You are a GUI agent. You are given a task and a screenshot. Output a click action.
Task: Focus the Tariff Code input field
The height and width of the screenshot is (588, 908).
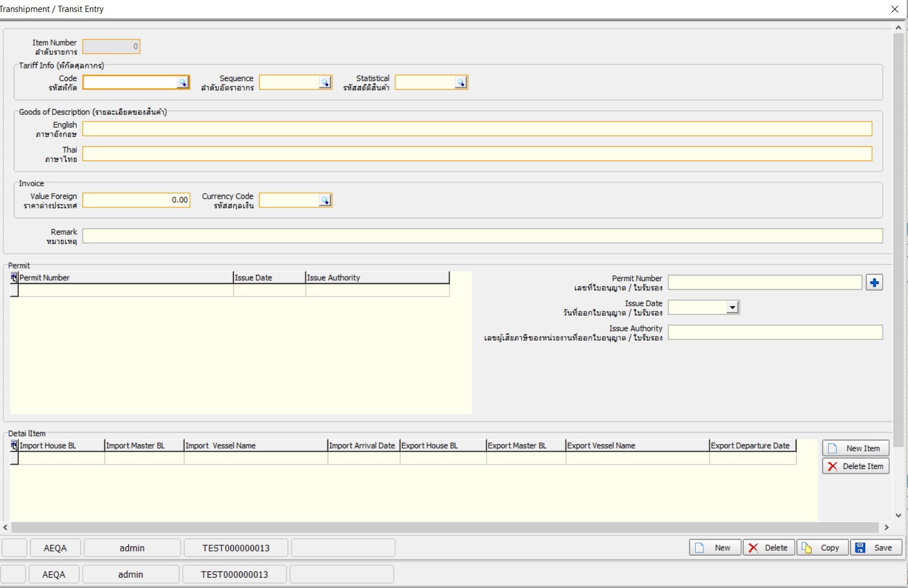pyautogui.click(x=130, y=83)
